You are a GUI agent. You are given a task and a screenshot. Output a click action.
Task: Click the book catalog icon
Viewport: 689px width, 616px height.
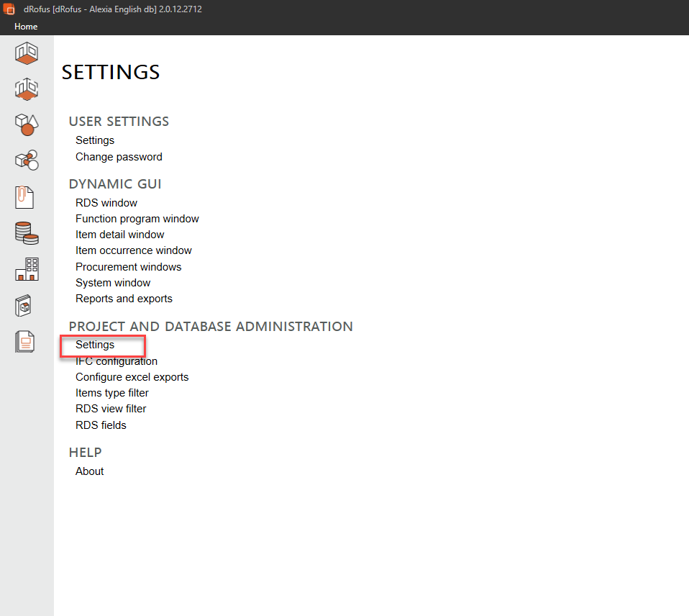24,305
